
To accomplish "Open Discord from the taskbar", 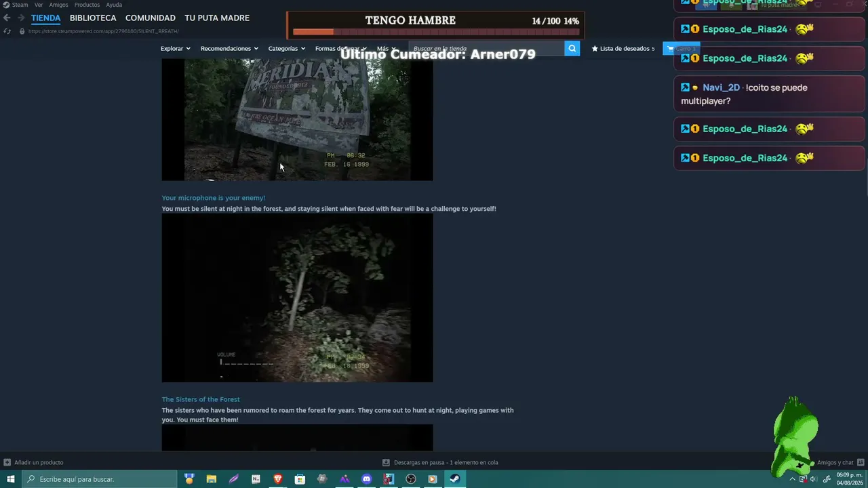I will tap(367, 479).
